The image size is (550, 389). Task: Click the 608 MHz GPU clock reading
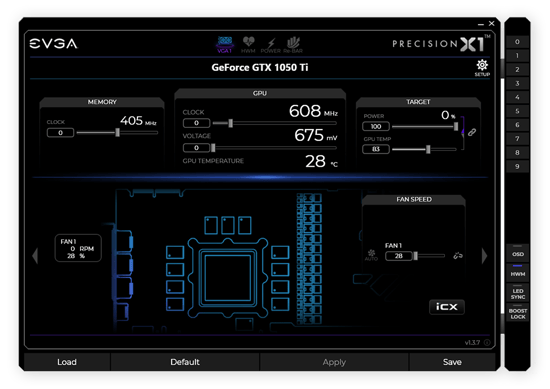pyautogui.click(x=313, y=111)
